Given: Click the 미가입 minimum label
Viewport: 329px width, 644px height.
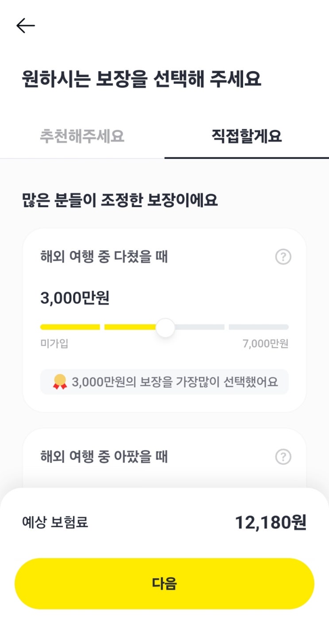Looking at the screenshot, I should (x=54, y=344).
